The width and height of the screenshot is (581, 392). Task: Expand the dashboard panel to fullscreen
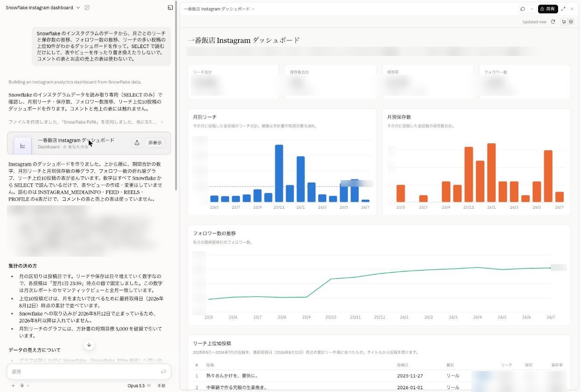(x=563, y=9)
